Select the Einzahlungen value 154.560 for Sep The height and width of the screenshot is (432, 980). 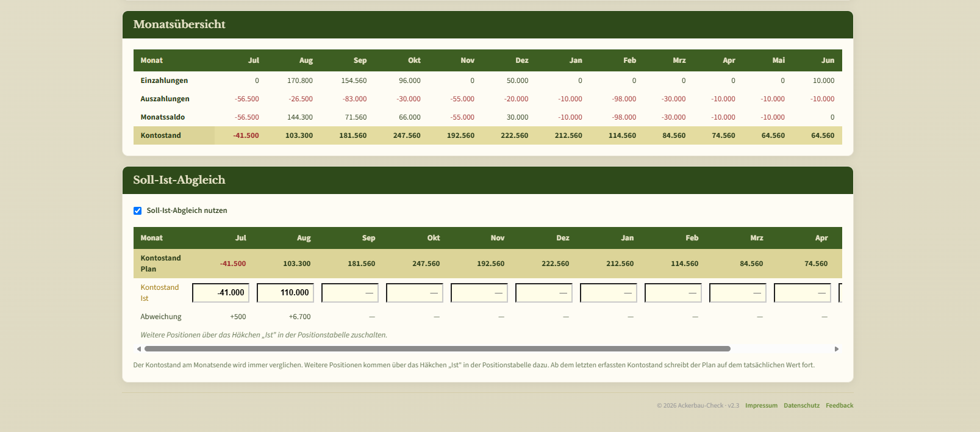coord(354,81)
